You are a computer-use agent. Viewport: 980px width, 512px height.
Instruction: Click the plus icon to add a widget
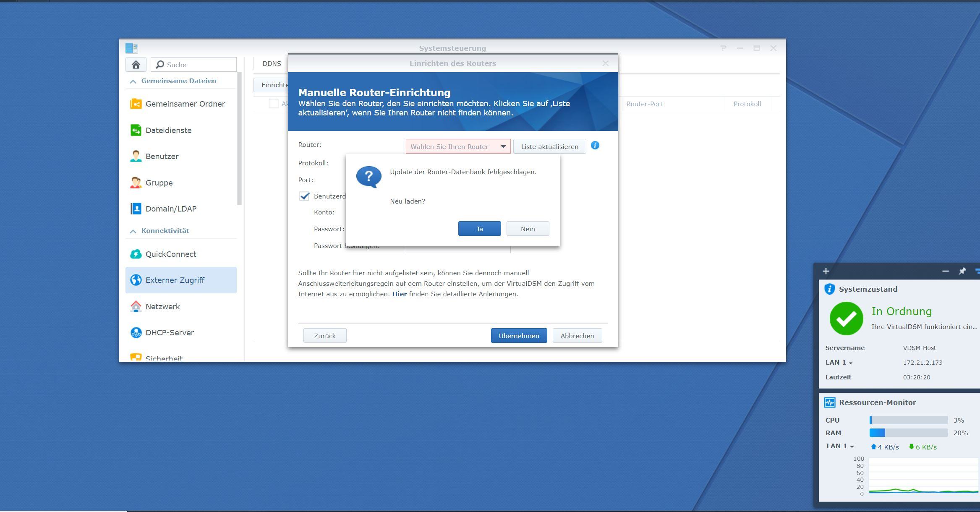[x=826, y=271]
